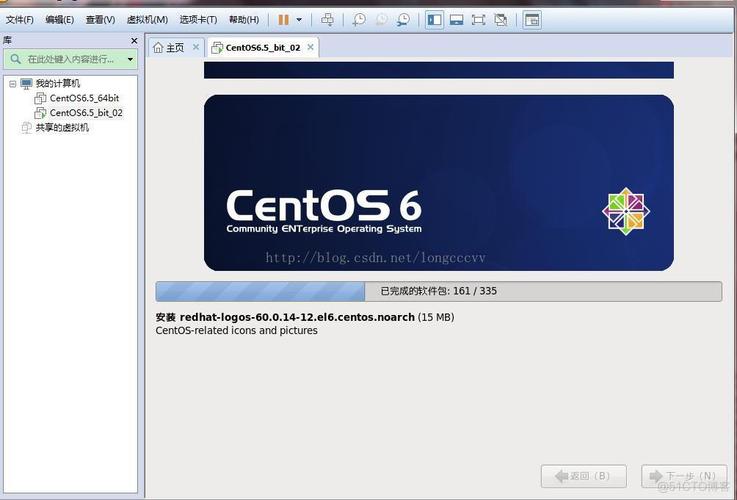This screenshot has height=500, width=737.
Task: Open the 虚拟机(M) menu
Action: click(x=147, y=20)
